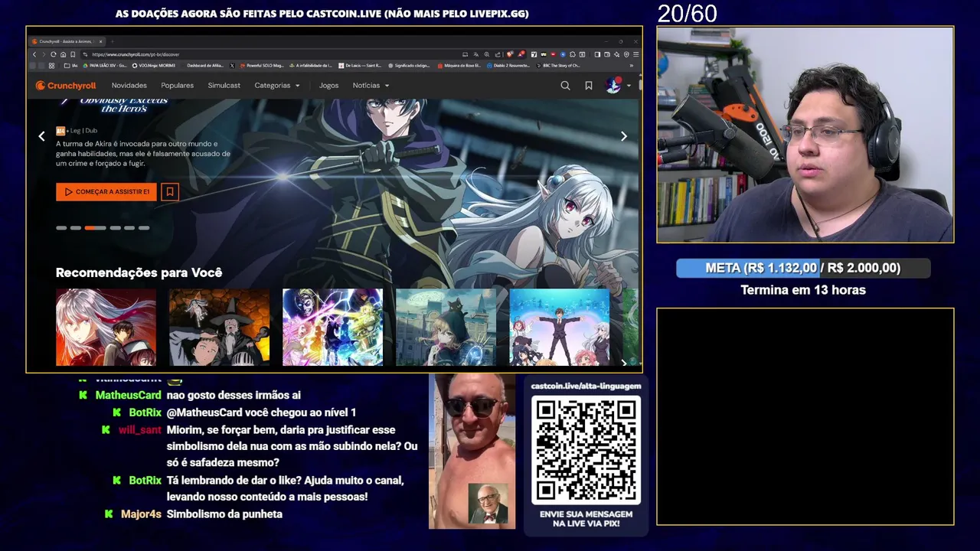This screenshot has width=980, height=551.
Task: Open the BBC The Story of Ch... bookmark
Action: [x=558, y=66]
